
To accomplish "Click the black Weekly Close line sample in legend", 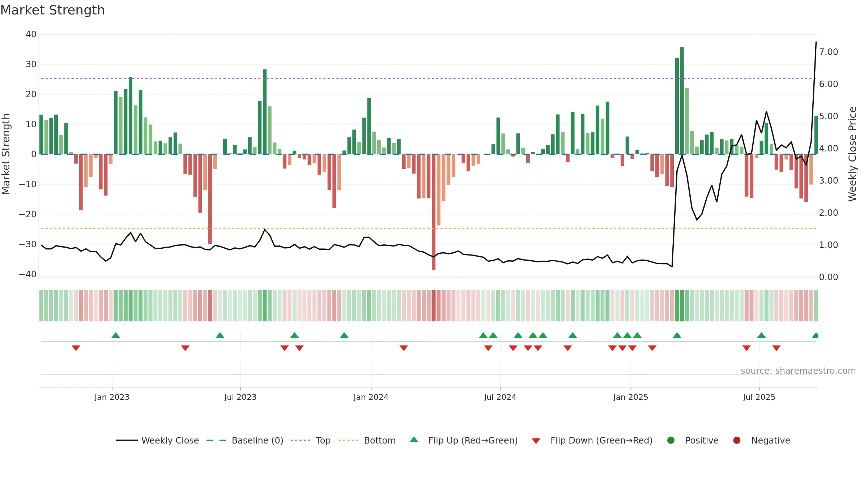I will pos(127,440).
